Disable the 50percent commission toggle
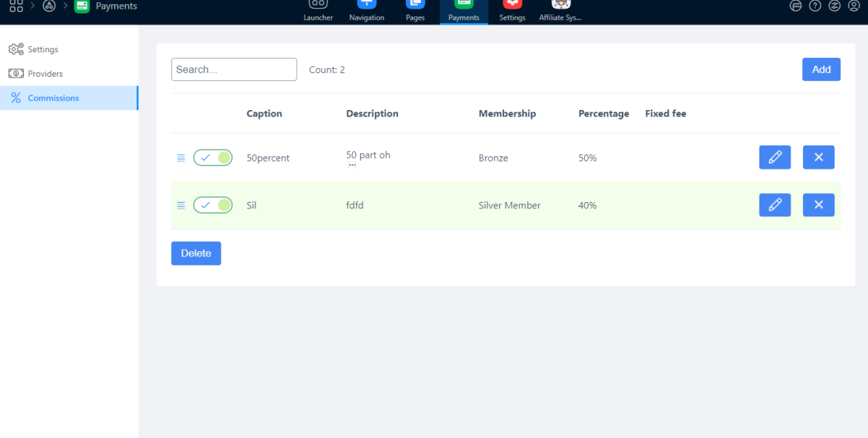This screenshot has height=438, width=868. pos(213,158)
